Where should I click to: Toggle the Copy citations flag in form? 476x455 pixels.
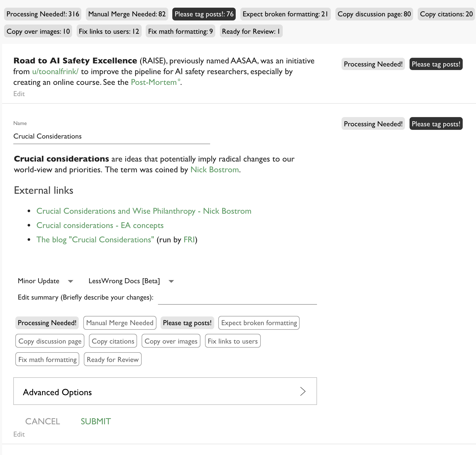(x=113, y=341)
